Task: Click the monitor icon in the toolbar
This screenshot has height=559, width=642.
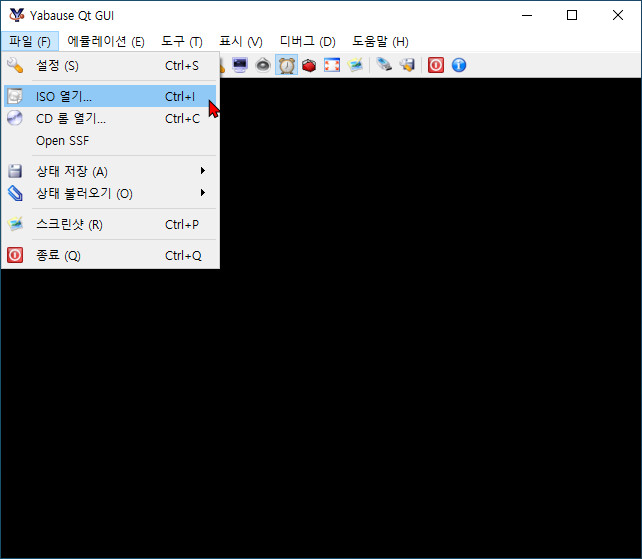Action: (240, 65)
